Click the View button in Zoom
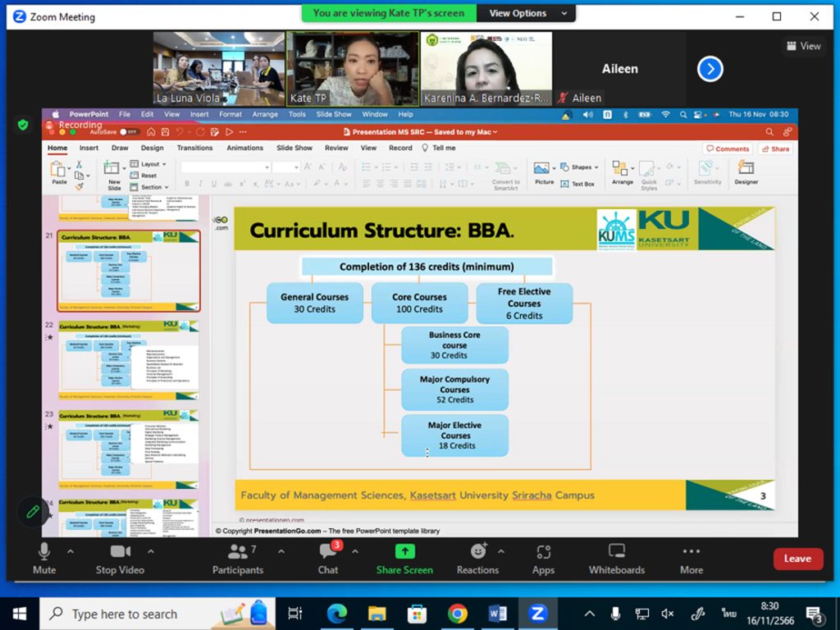 click(804, 46)
